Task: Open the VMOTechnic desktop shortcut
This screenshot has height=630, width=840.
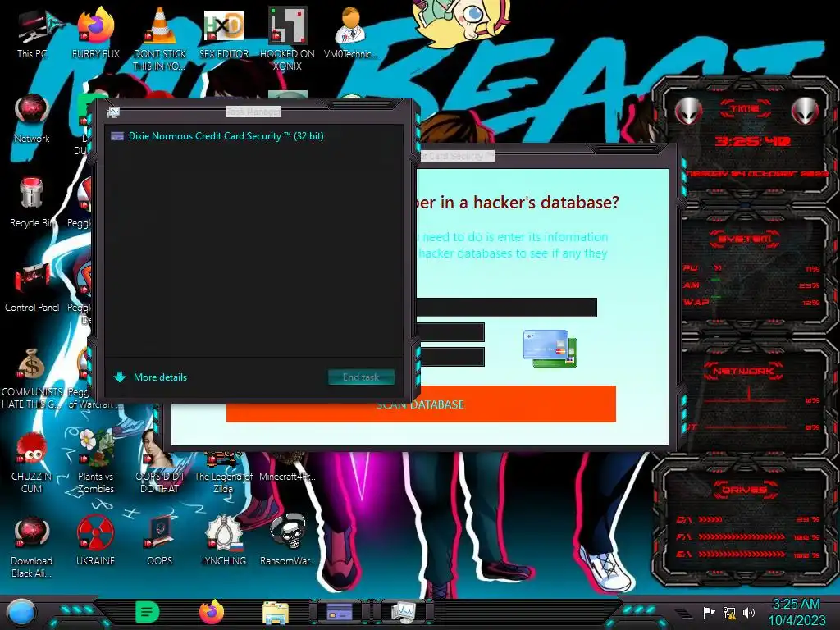Action: click(351, 32)
